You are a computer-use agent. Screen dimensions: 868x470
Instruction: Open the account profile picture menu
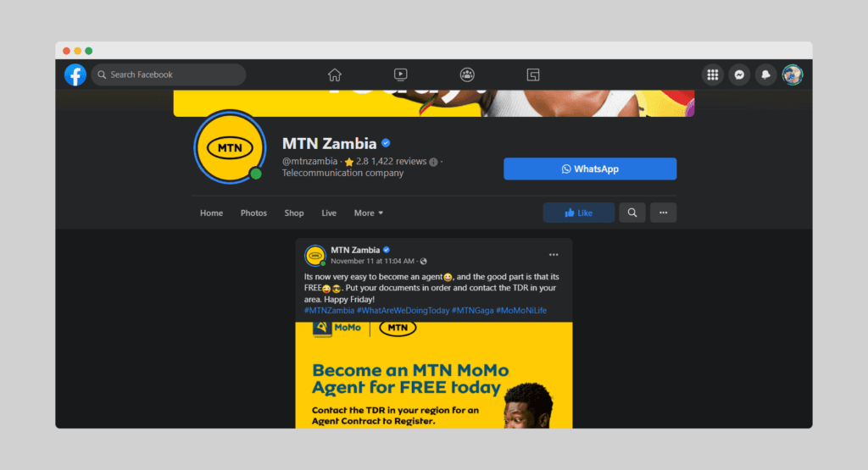[x=793, y=75]
